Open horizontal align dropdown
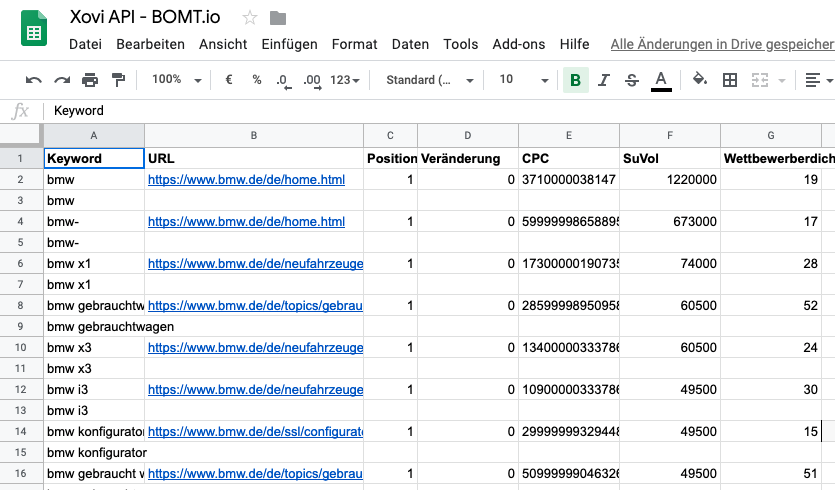The height and width of the screenshot is (490, 835). point(818,80)
